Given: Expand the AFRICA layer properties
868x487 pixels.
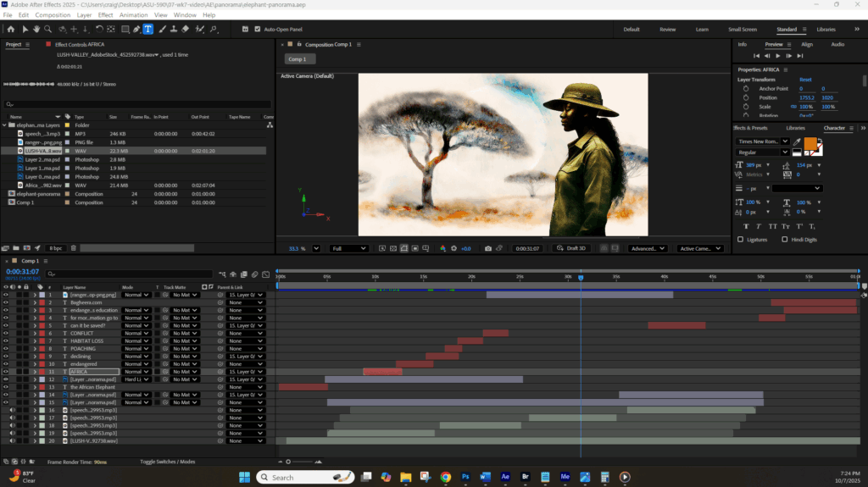Looking at the screenshot, I should (35, 372).
